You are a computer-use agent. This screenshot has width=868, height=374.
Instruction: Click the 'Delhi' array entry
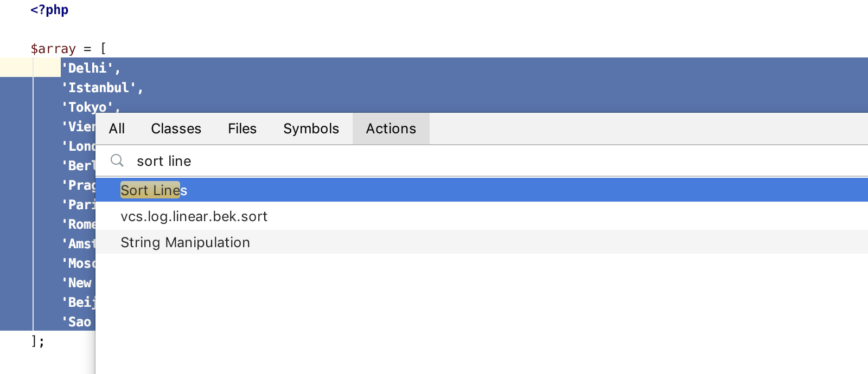90,68
